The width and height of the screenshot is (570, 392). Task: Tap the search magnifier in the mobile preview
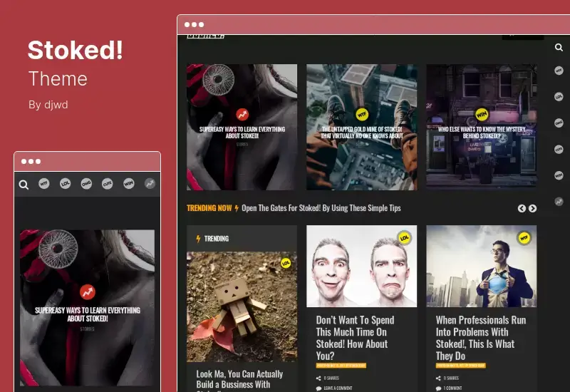(x=24, y=185)
